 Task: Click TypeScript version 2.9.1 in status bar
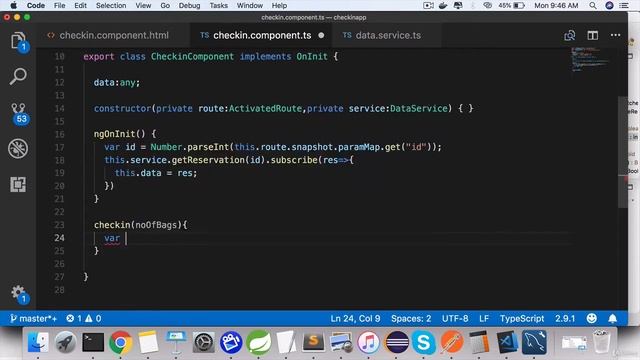tap(565, 318)
